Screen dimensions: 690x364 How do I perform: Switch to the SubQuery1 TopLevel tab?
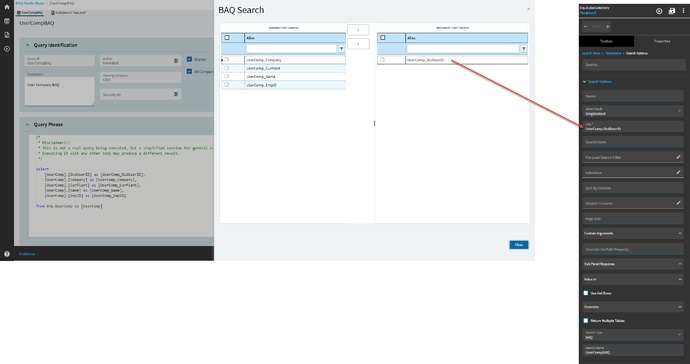[68, 13]
